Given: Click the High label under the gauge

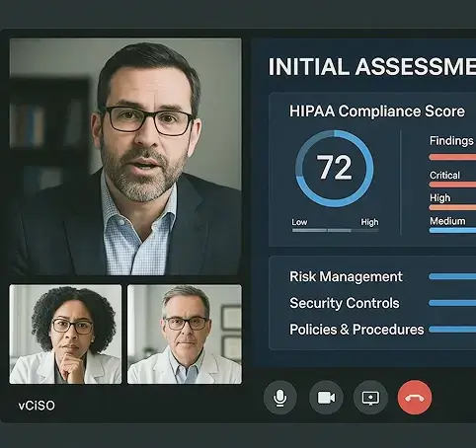Looking at the screenshot, I should [369, 222].
